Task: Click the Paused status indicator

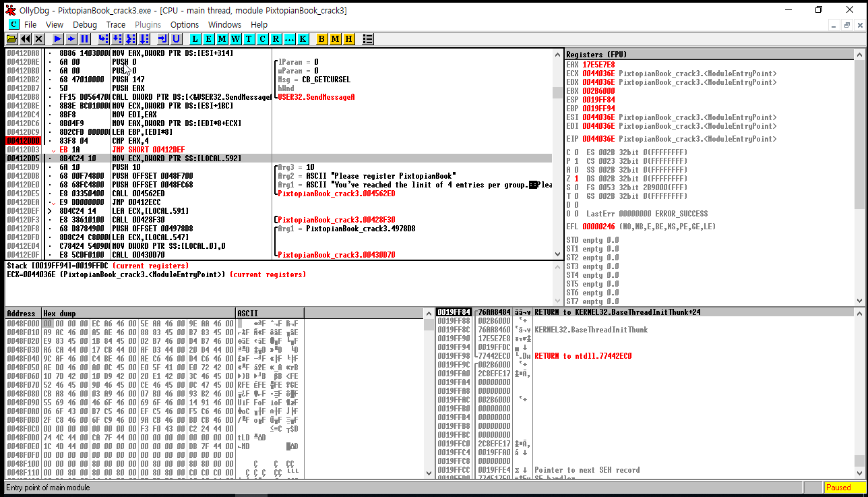Action: (845, 488)
